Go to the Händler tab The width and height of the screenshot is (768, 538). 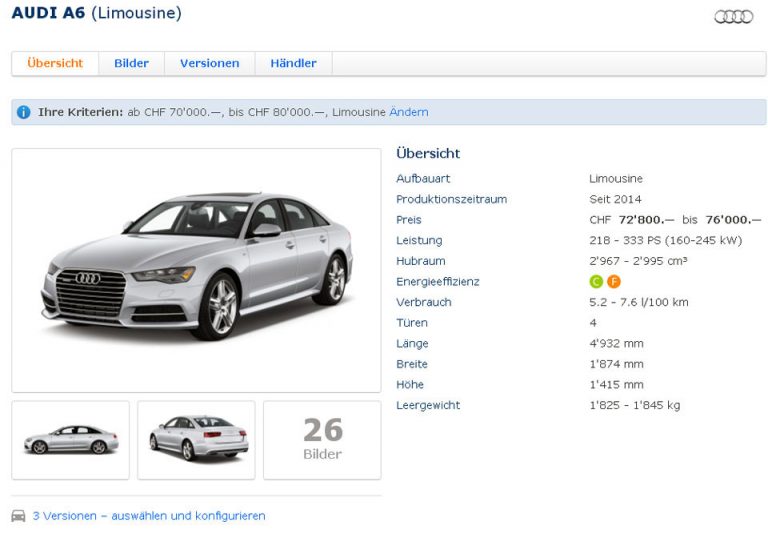(x=293, y=63)
